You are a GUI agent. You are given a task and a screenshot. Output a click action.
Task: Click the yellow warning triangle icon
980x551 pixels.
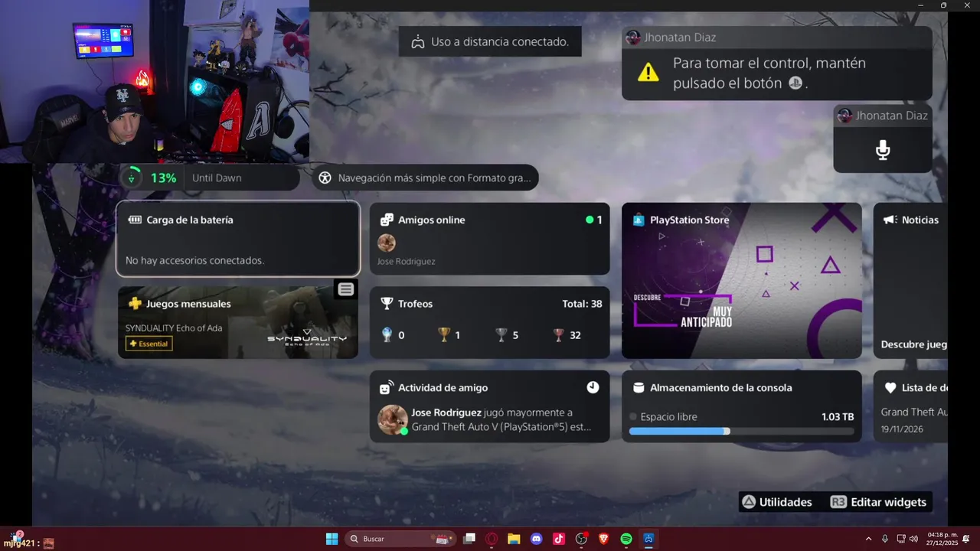click(x=648, y=73)
